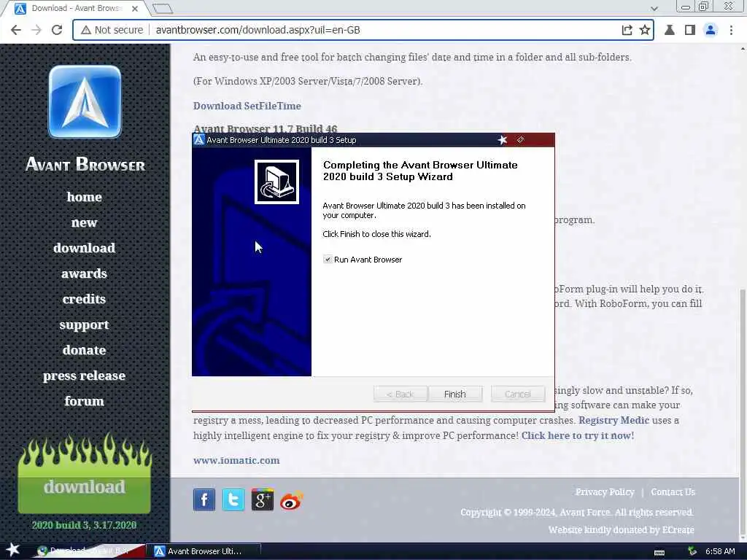Click the disabled Back button in setup

click(x=400, y=394)
